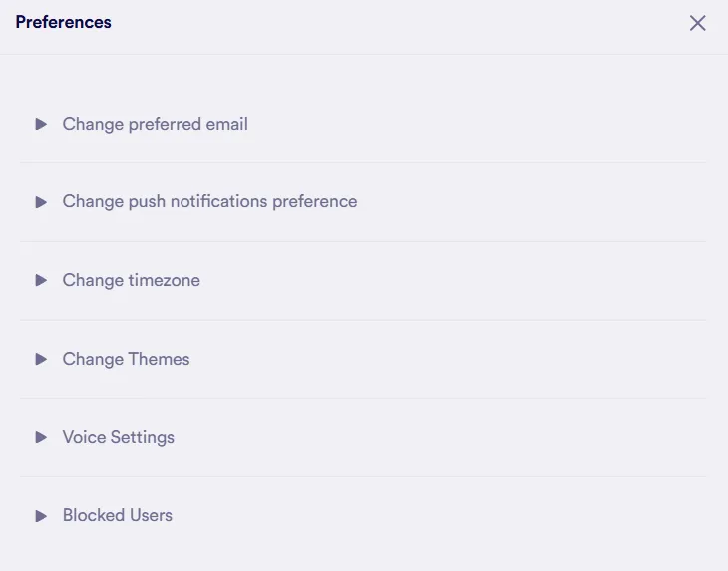The width and height of the screenshot is (728, 571).
Task: Click the Voice Settings text
Action: (x=118, y=437)
